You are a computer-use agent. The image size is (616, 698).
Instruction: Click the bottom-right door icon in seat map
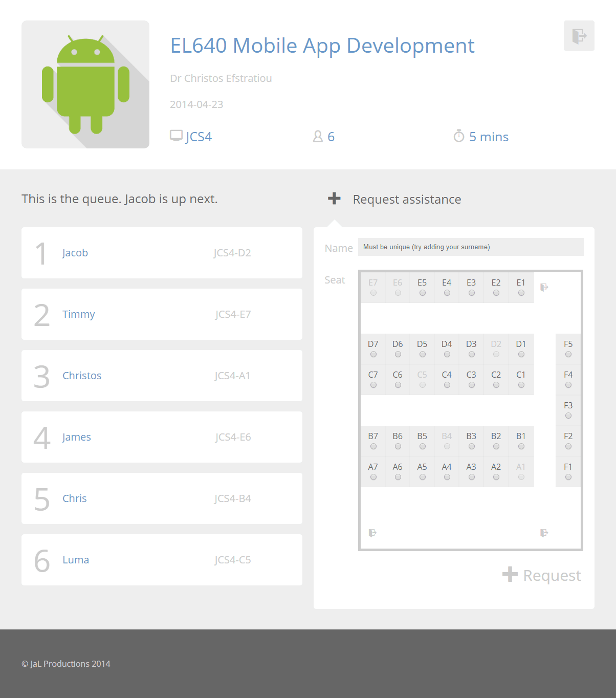click(544, 533)
